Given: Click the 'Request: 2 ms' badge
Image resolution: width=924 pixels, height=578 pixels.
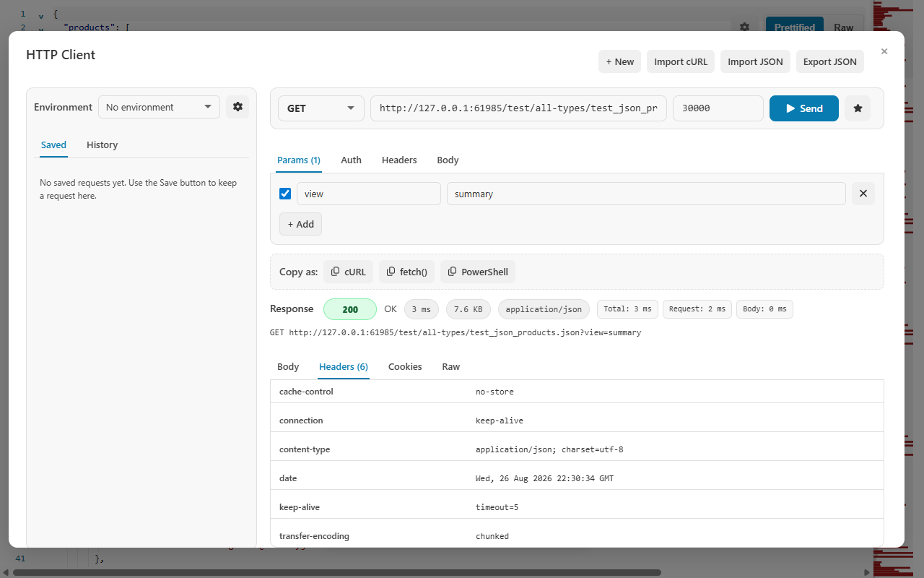Looking at the screenshot, I should 697,309.
